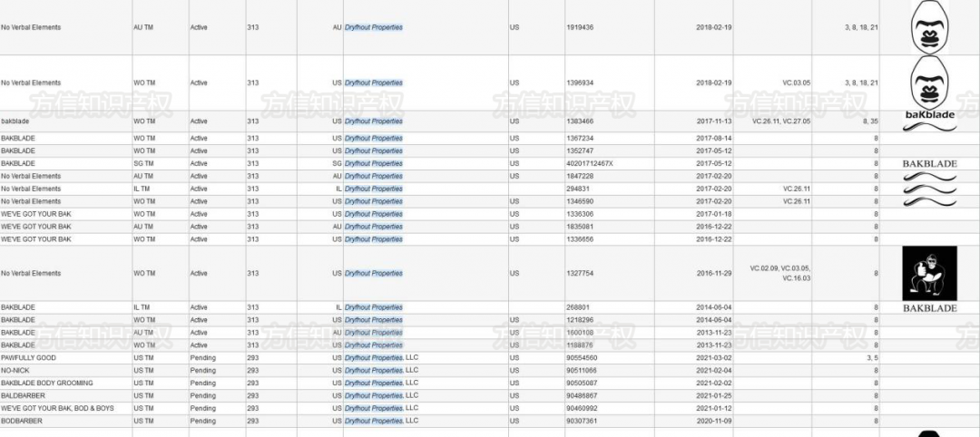
Task: Select the BODBARBER trademark name
Action: click(22, 421)
